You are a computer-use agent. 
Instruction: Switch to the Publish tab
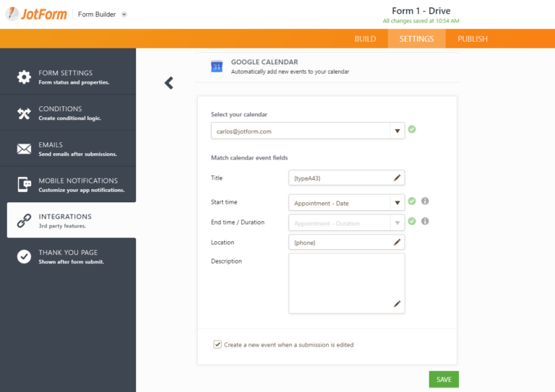(472, 39)
